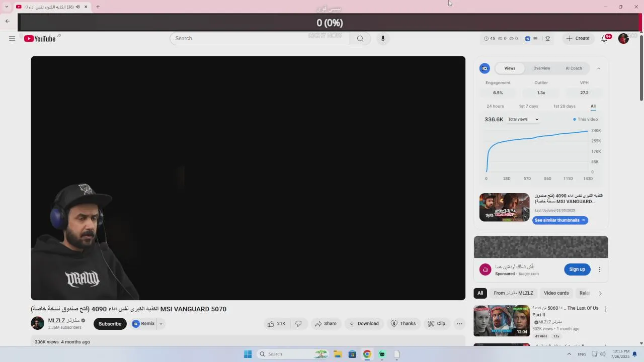Close the current YouTube browser tab
The image size is (644, 362).
86,7
